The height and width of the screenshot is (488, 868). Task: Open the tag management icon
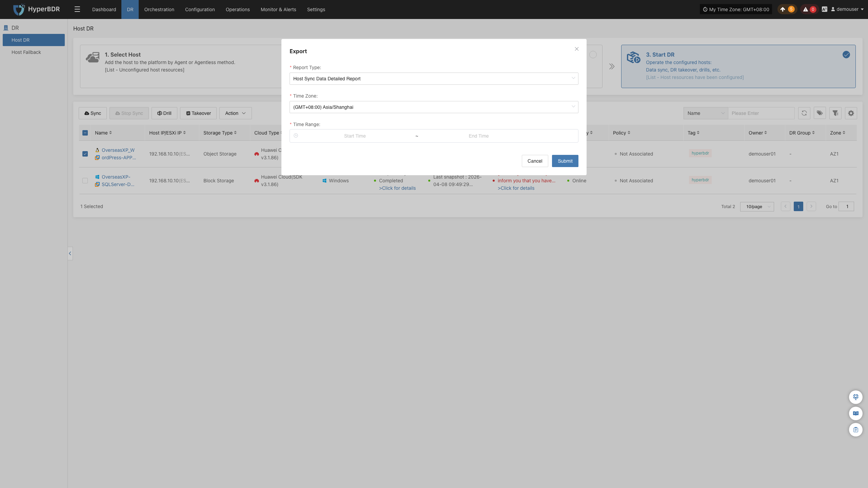tap(820, 113)
